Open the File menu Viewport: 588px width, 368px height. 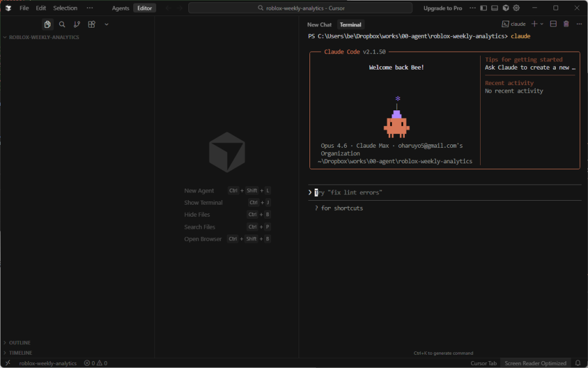(24, 8)
